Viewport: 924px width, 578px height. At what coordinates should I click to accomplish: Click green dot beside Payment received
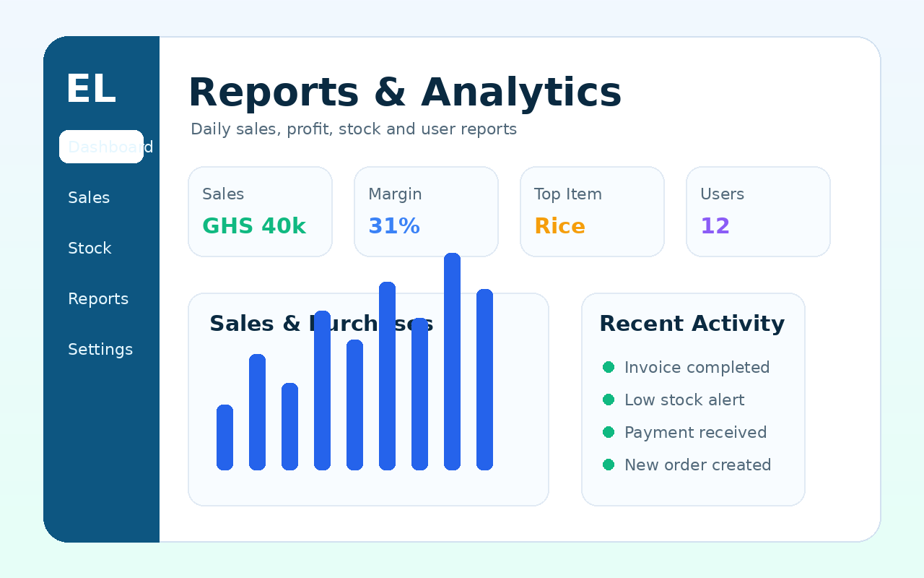pos(609,432)
